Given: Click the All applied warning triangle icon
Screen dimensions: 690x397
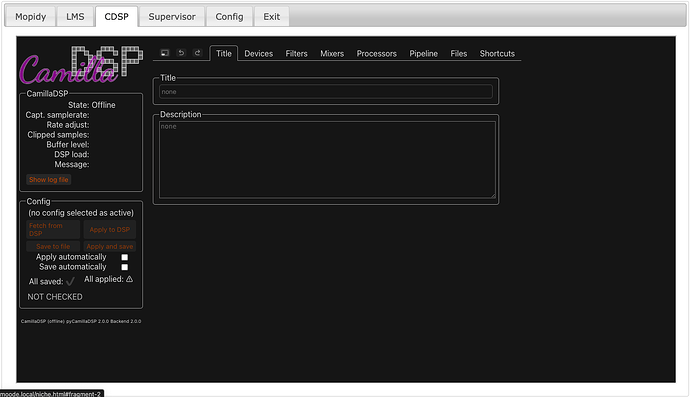Looking at the screenshot, I should click(129, 279).
